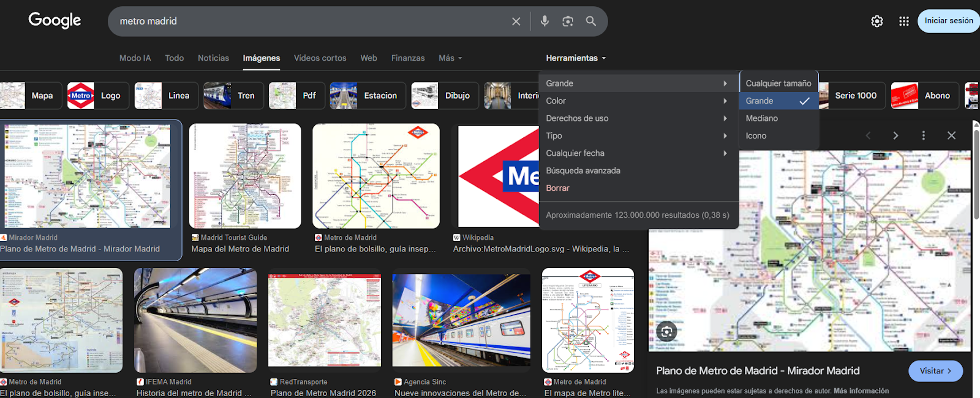
Task: Choose Mediano image size option
Action: click(761, 118)
